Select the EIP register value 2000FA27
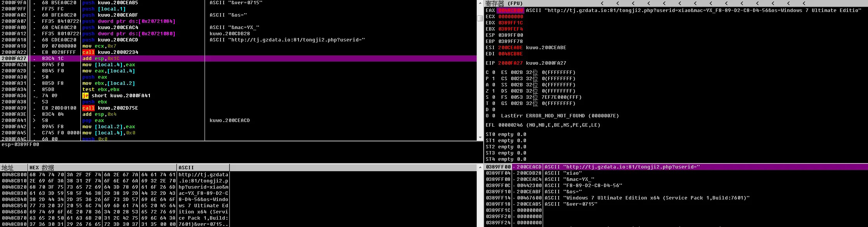The width and height of the screenshot is (868, 227). [x=510, y=63]
